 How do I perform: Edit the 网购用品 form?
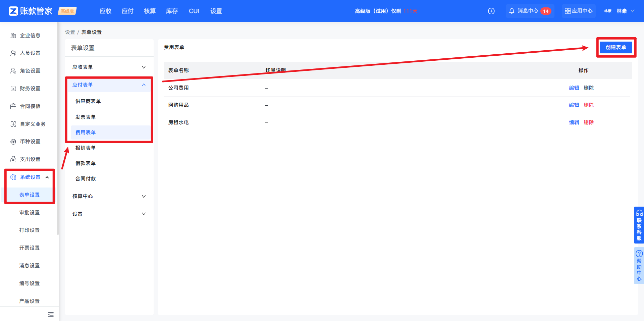point(574,105)
